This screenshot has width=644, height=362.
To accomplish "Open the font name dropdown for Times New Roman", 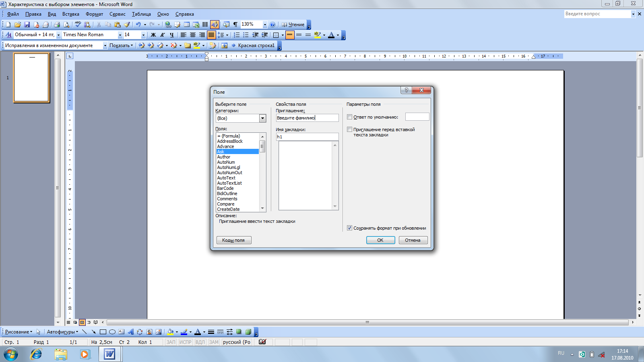I will pos(120,35).
